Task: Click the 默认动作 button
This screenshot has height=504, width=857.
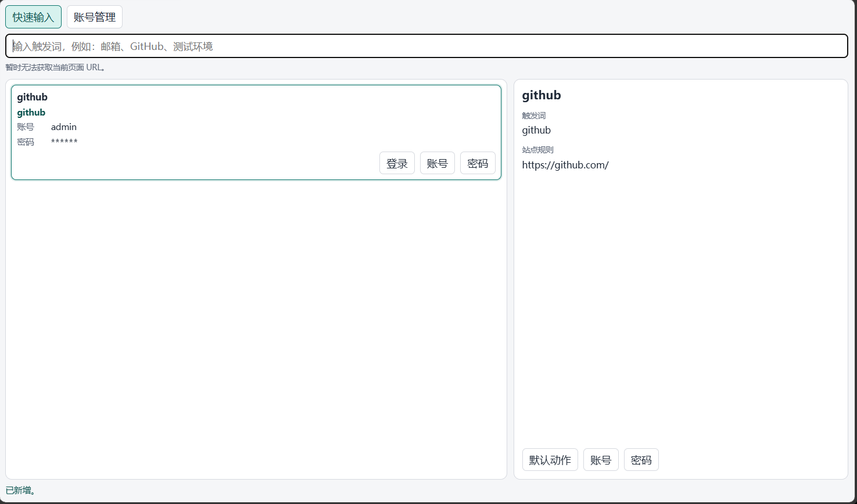Action: click(x=550, y=460)
